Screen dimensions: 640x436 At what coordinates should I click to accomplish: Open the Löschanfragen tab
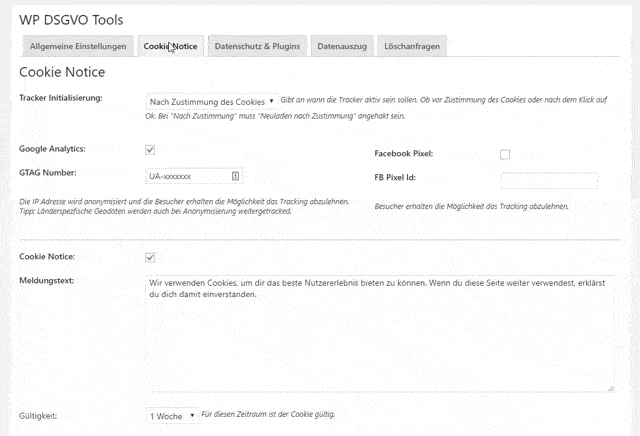click(412, 46)
